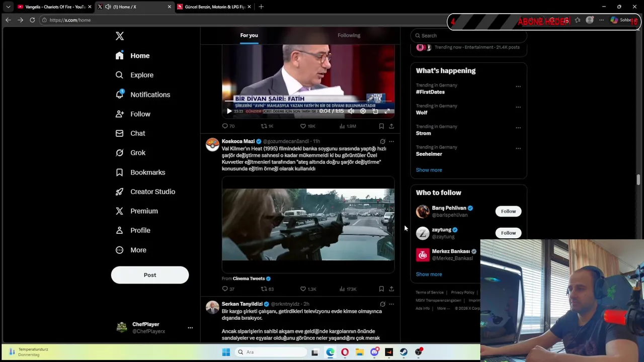Open Serkan Tanyıldızı profile link
The height and width of the screenshot is (362, 644).
[x=242, y=304]
